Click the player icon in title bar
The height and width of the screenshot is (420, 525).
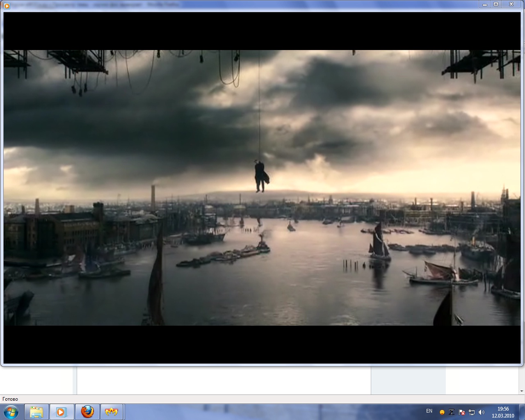coord(7,5)
